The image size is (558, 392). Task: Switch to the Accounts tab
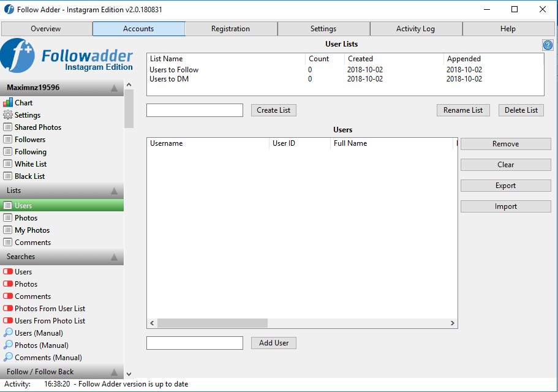(139, 29)
